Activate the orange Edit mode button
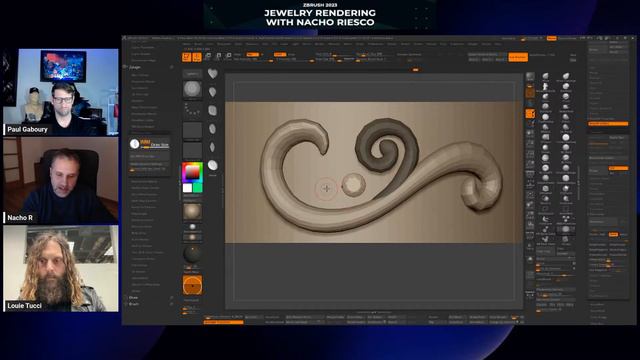The height and width of the screenshot is (360, 640). tap(187, 57)
